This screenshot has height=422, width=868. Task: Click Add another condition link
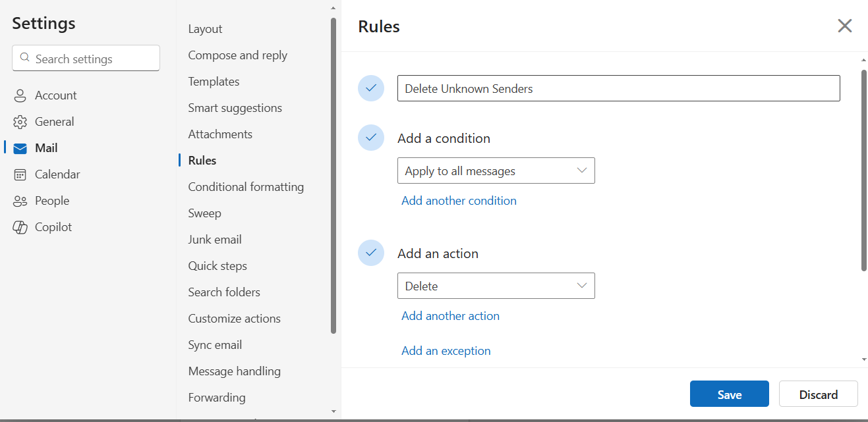pos(459,201)
